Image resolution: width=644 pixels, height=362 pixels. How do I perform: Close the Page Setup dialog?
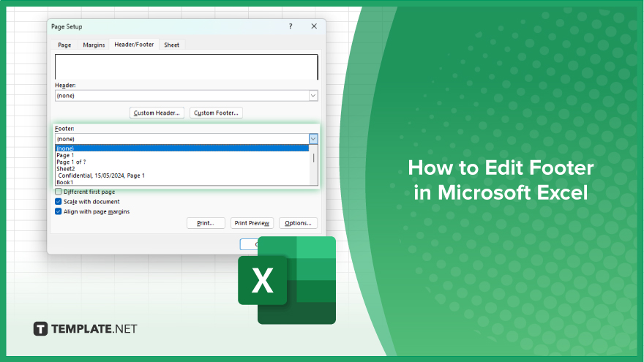[314, 26]
